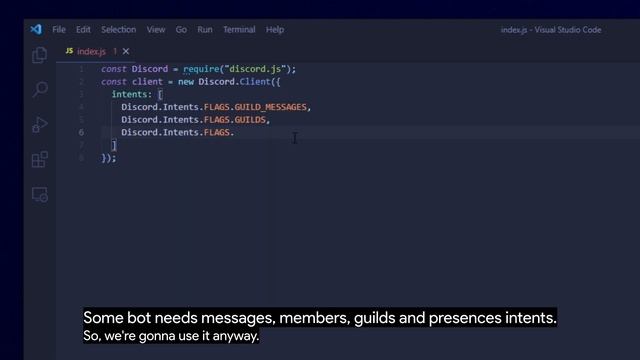Open the Run and Debug view

[40, 124]
